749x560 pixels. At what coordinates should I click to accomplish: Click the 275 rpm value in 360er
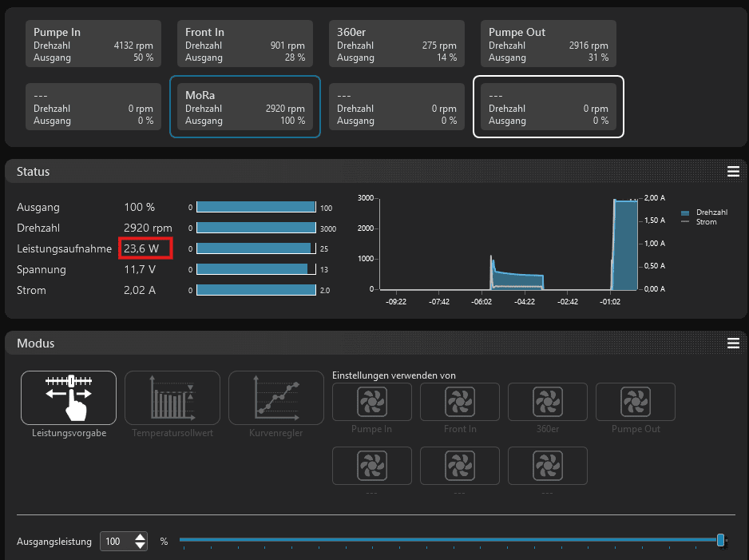[439, 46]
